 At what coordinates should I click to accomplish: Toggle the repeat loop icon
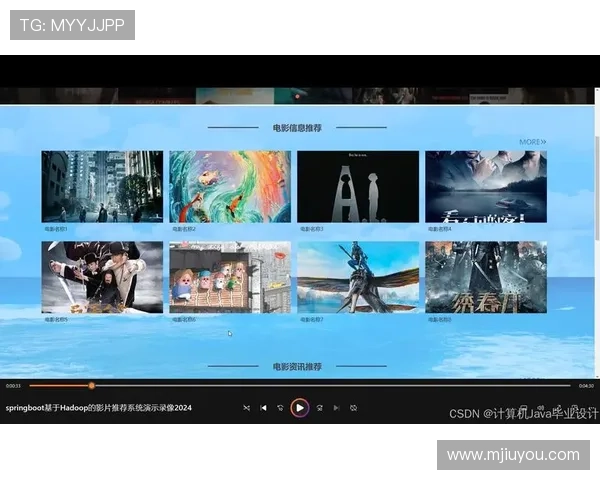pos(354,408)
